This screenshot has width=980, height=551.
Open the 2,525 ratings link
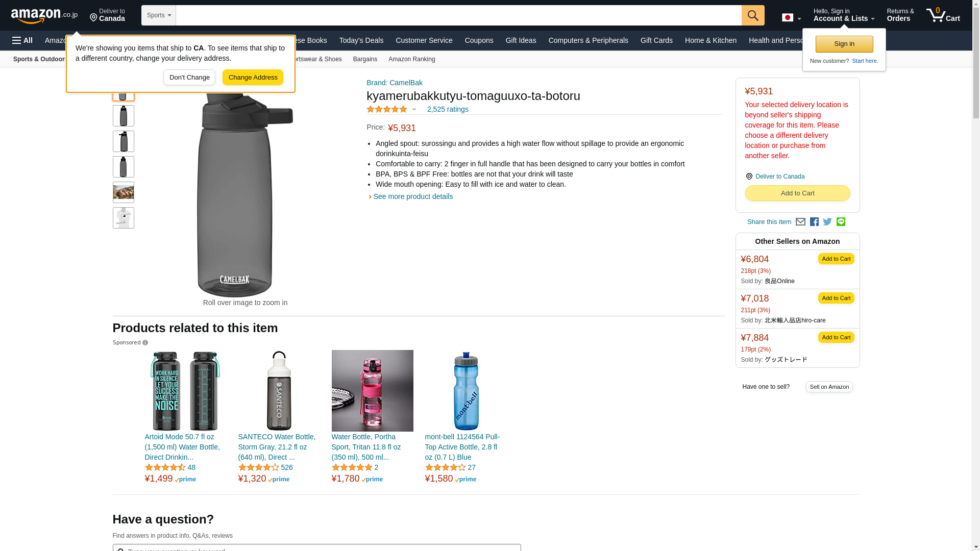coord(448,109)
